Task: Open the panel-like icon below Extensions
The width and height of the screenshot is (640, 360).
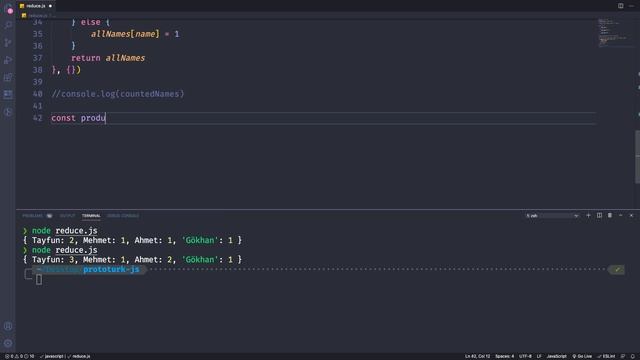Action: click(8, 94)
